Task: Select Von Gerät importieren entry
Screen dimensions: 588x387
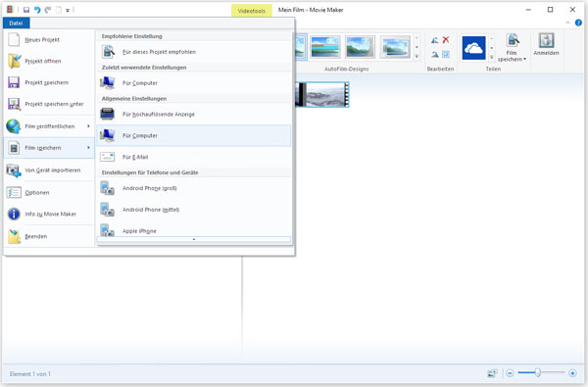Action: click(49, 170)
